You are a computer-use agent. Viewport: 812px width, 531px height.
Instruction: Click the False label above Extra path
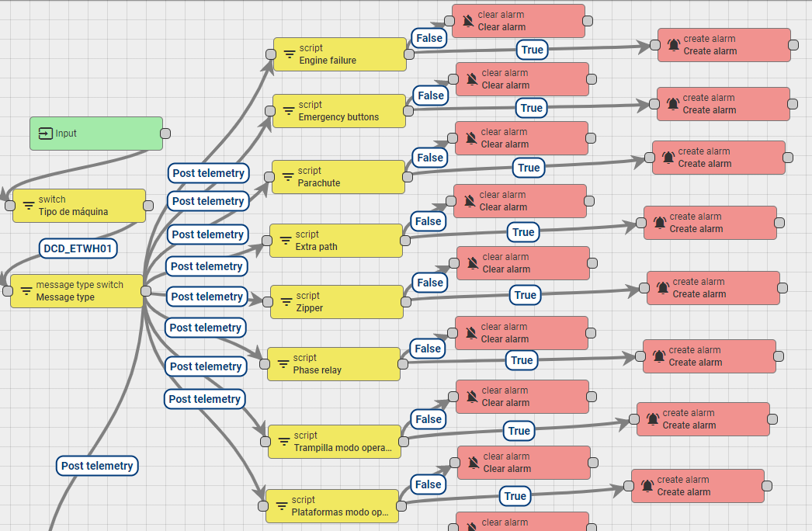pos(430,221)
